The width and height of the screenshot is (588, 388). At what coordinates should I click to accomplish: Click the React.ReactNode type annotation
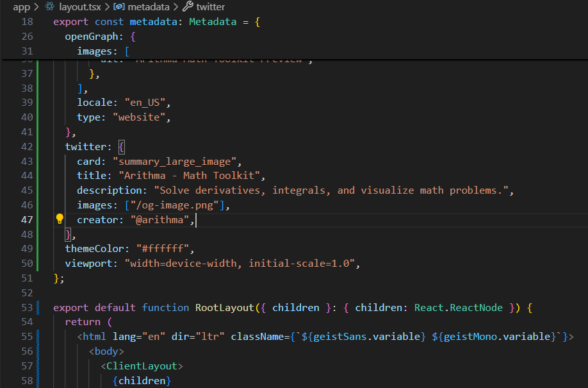click(458, 308)
